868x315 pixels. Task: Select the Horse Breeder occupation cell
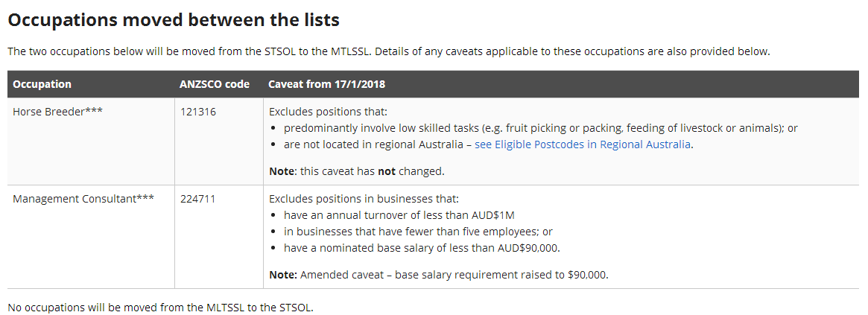57,112
